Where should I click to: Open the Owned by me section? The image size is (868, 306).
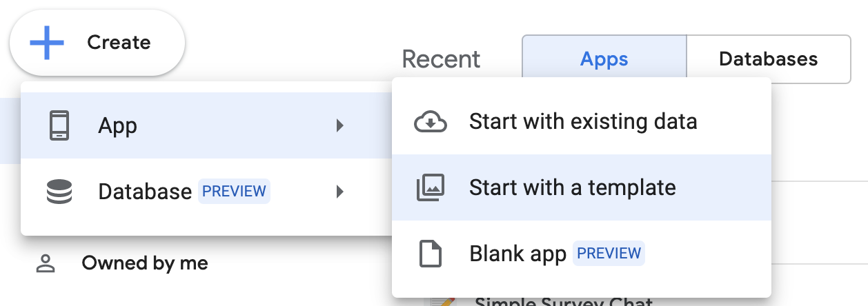tap(144, 263)
